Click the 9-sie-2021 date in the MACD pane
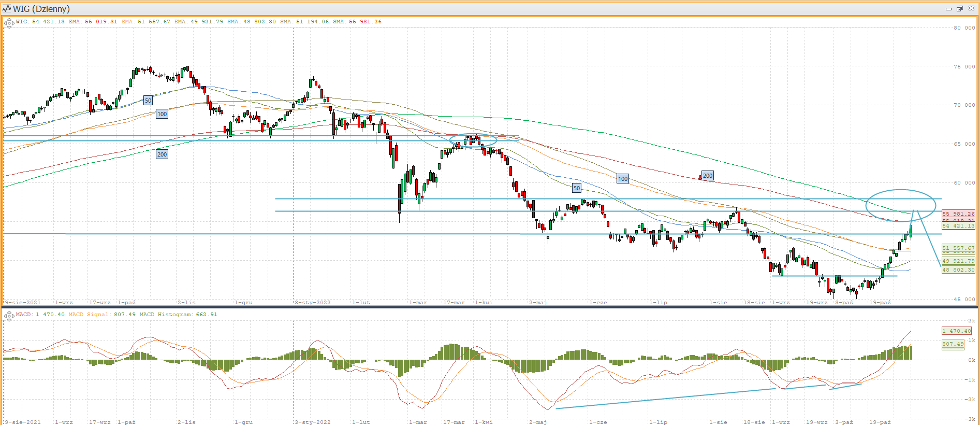Screen dimensions: 980x425 coord(23,422)
